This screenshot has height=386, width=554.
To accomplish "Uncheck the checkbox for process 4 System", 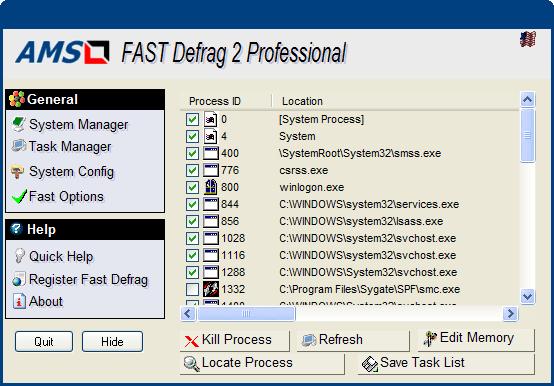I will tap(192, 136).
